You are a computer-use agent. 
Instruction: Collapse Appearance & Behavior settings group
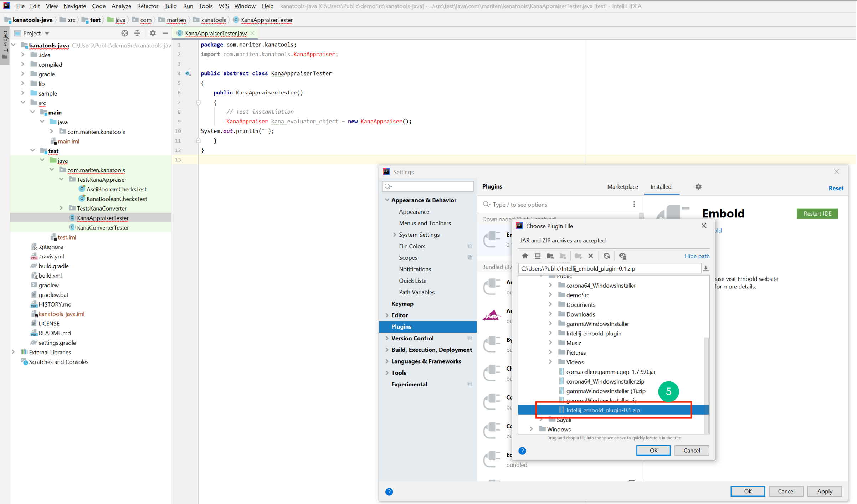(387, 200)
